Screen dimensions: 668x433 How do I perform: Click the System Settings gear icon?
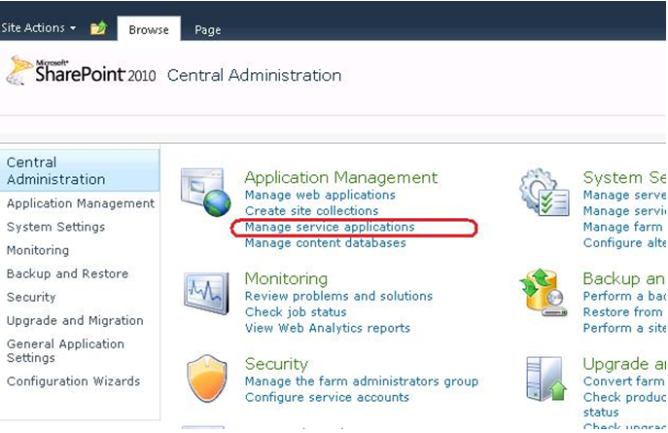[544, 192]
